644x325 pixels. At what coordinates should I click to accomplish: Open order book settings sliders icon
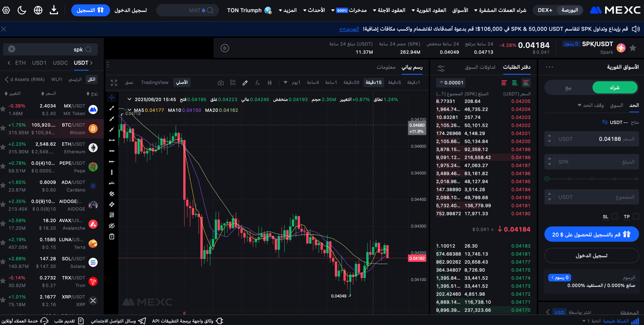point(441,68)
